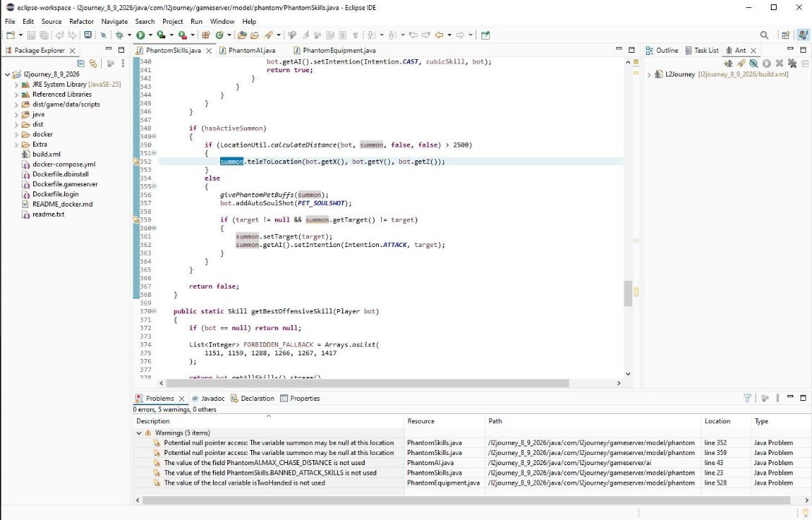Open the Problems view filter icon
Viewport: 812px width, 520px height.
pyautogui.click(x=747, y=398)
